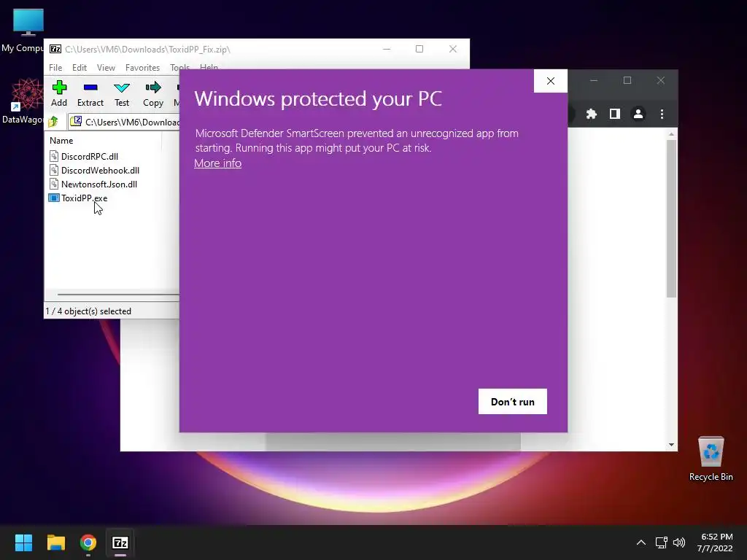Image resolution: width=747 pixels, height=560 pixels.
Task: Open Chrome extensions puzzle icon
Action: tap(591, 114)
